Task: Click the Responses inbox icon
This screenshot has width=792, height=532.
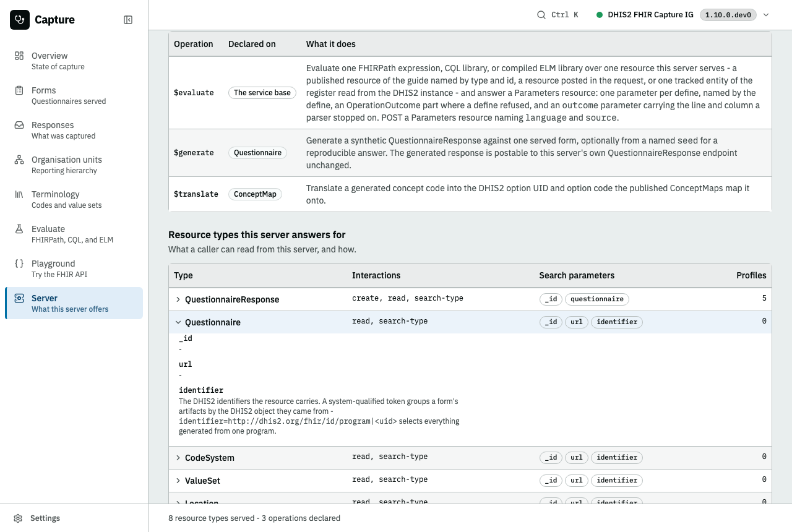Action: pos(19,125)
